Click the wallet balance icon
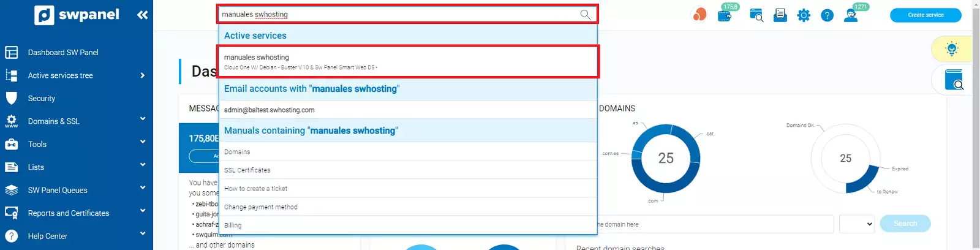Screen dimensions: 980x250 [x=725, y=16]
